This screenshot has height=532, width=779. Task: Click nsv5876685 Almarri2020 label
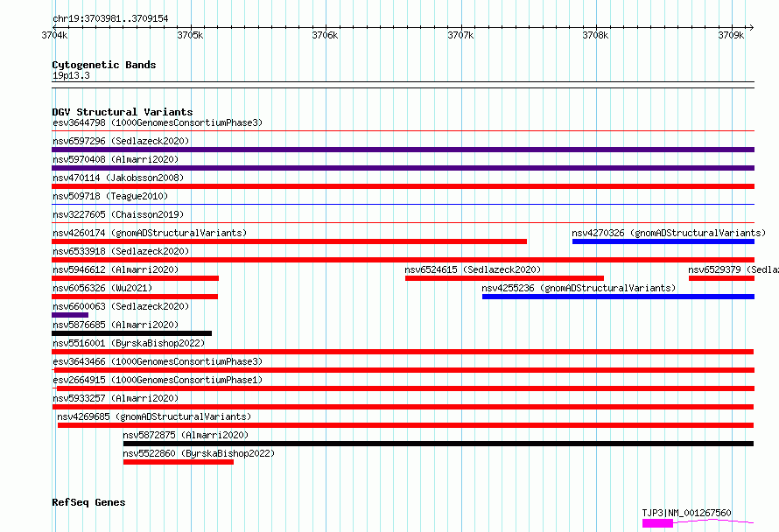pos(116,325)
